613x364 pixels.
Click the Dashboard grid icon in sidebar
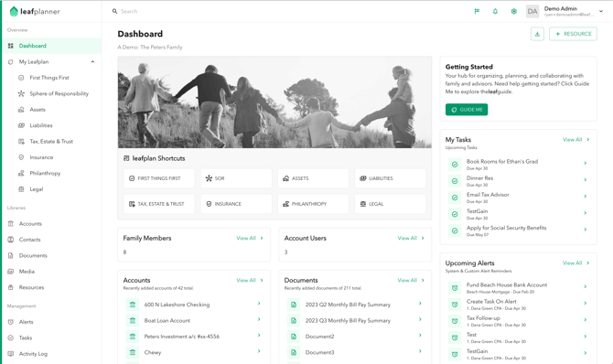[x=11, y=46]
